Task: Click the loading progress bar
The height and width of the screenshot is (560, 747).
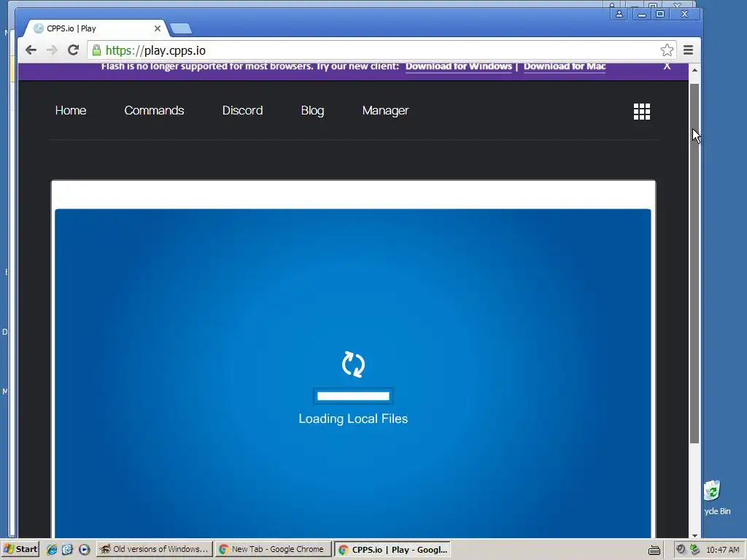Action: point(354,396)
